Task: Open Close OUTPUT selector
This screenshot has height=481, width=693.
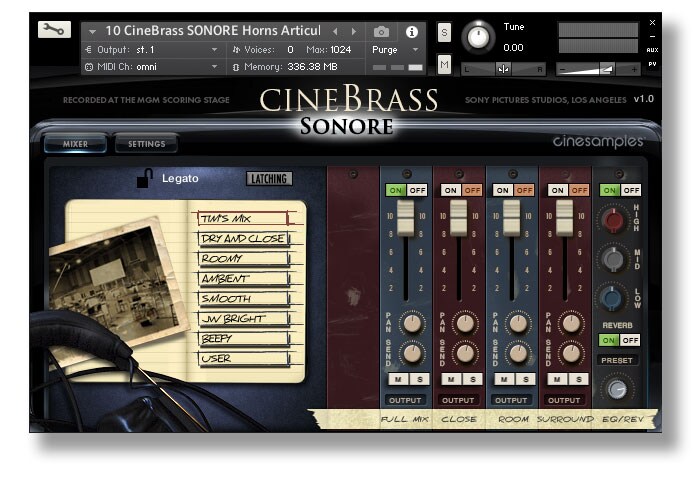Action: click(458, 400)
